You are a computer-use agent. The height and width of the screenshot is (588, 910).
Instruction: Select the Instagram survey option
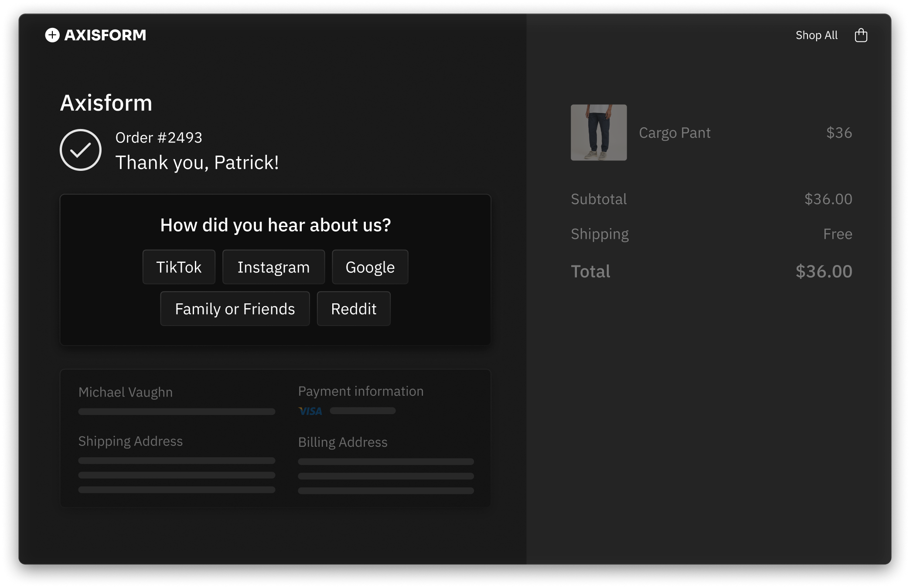click(273, 267)
